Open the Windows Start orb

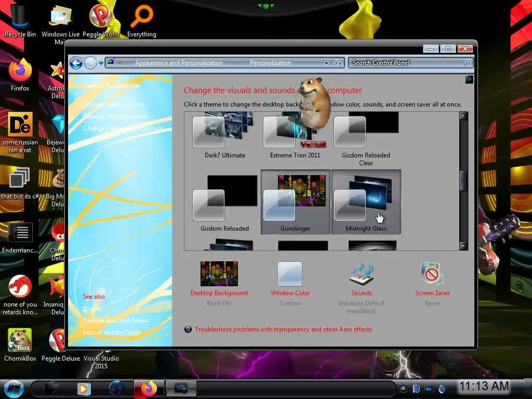[x=14, y=389]
